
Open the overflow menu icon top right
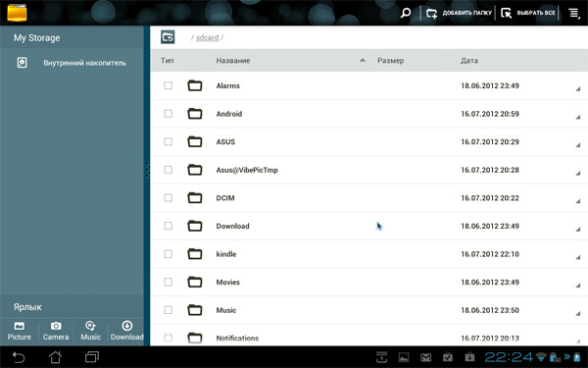click(x=574, y=13)
